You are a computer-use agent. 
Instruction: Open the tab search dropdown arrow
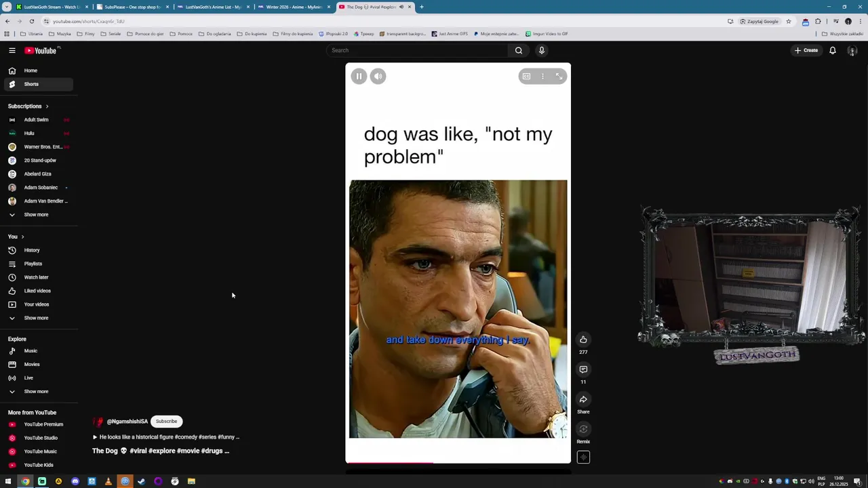click(x=6, y=7)
